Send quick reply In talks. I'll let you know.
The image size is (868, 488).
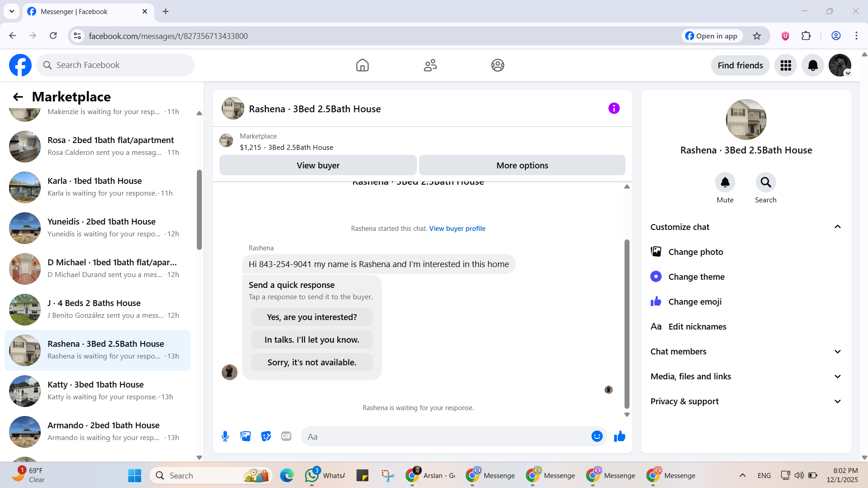point(312,340)
